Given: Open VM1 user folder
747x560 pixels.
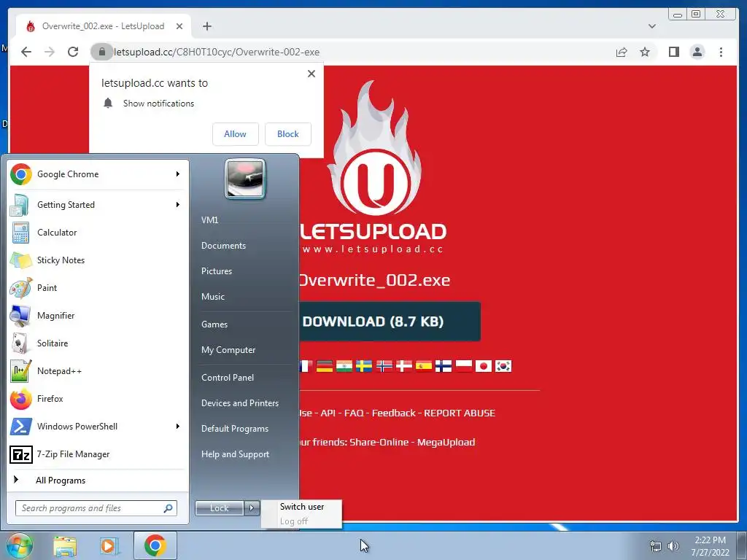Looking at the screenshot, I should (209, 220).
